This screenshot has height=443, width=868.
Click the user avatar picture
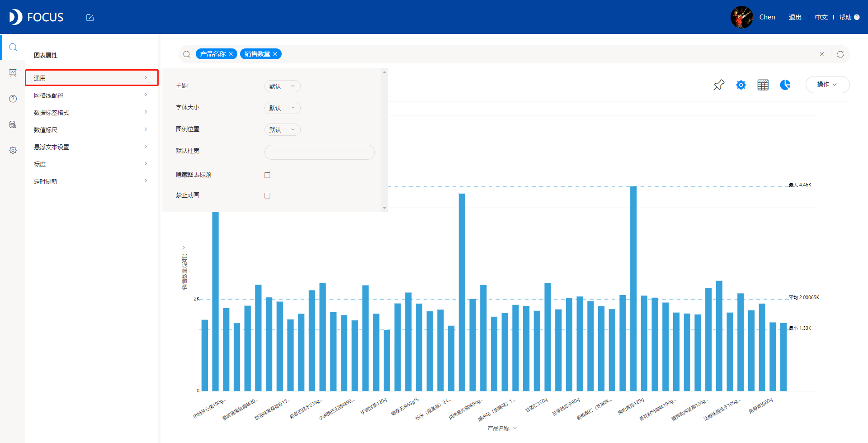tap(742, 17)
